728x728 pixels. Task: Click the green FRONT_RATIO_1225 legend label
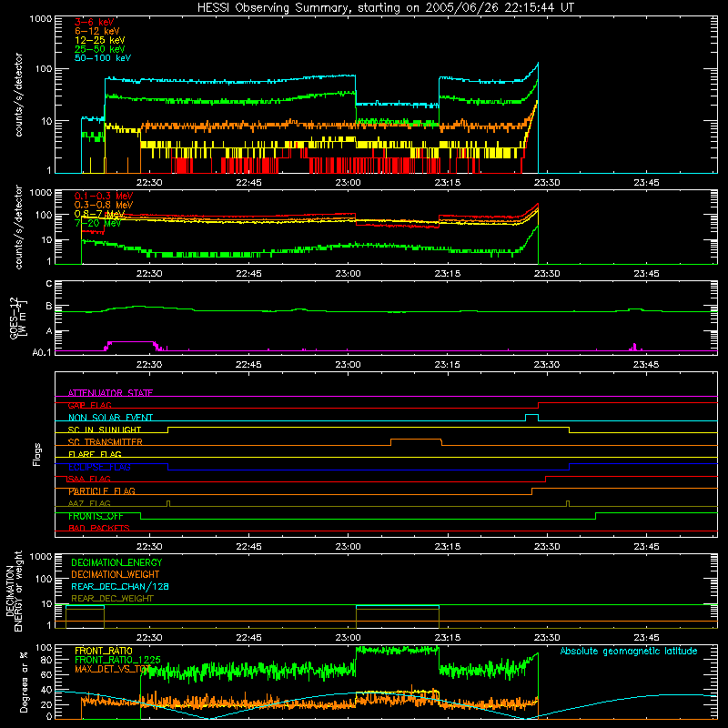click(x=117, y=660)
